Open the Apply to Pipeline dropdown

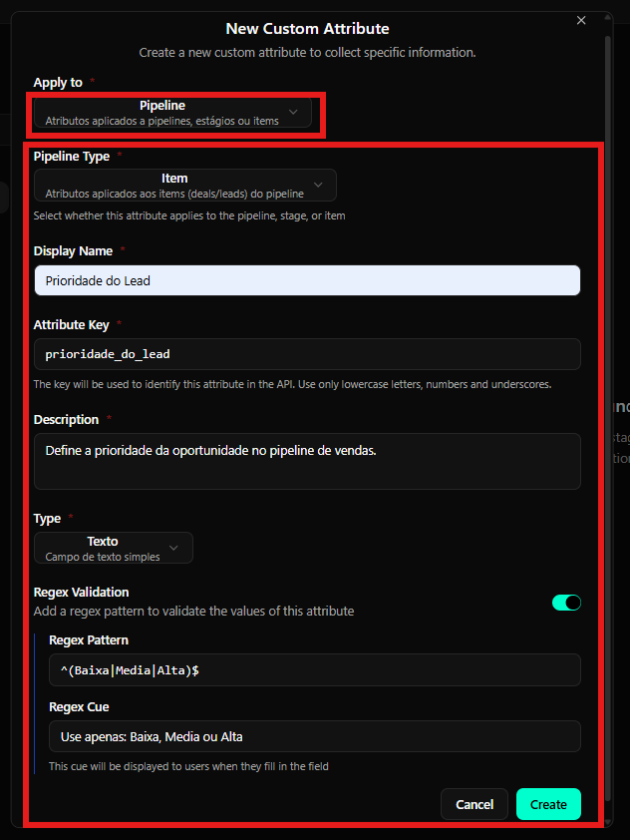(172, 113)
